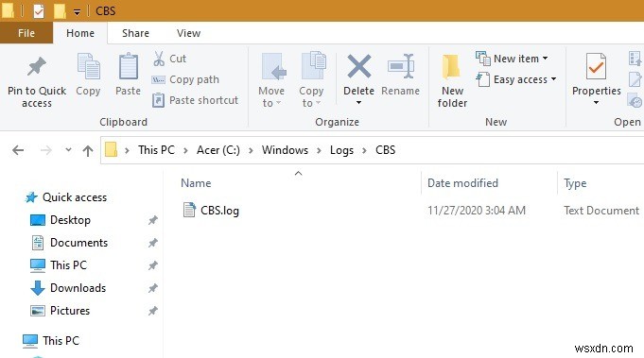Click Logs in the address path

341,150
